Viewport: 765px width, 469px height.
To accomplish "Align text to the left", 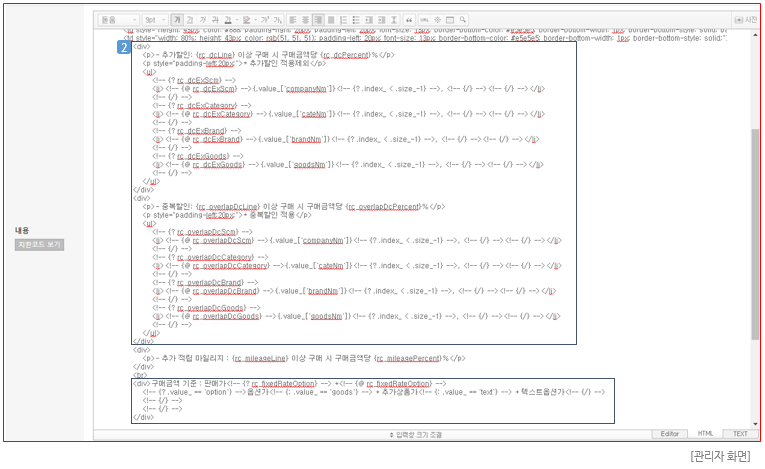I will [293, 19].
